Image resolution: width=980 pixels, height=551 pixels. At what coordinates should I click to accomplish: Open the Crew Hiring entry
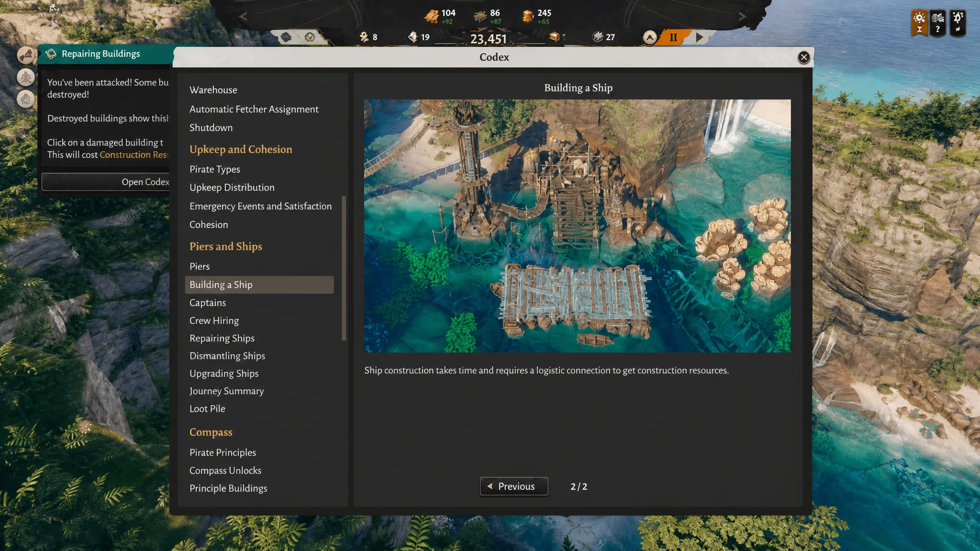click(214, 320)
